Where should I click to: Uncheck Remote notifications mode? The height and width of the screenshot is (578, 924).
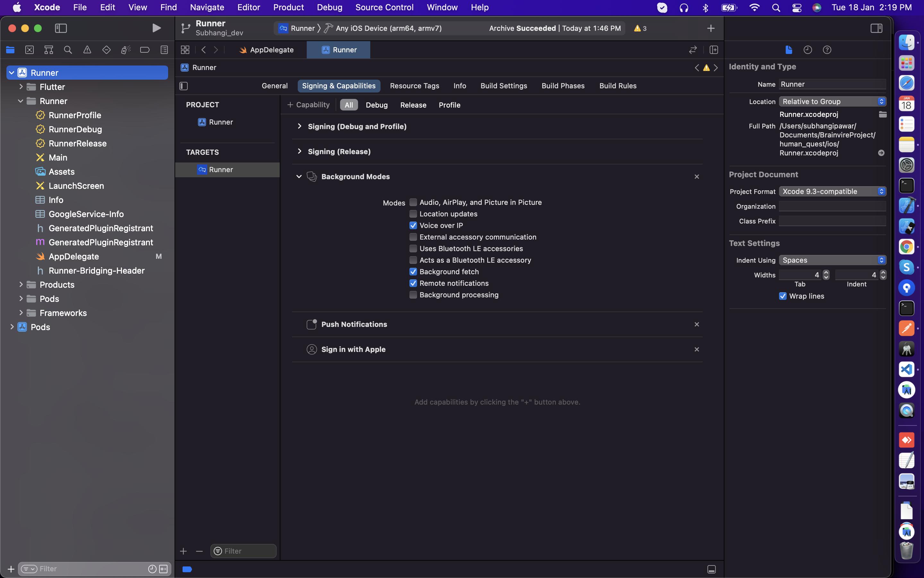click(x=413, y=283)
